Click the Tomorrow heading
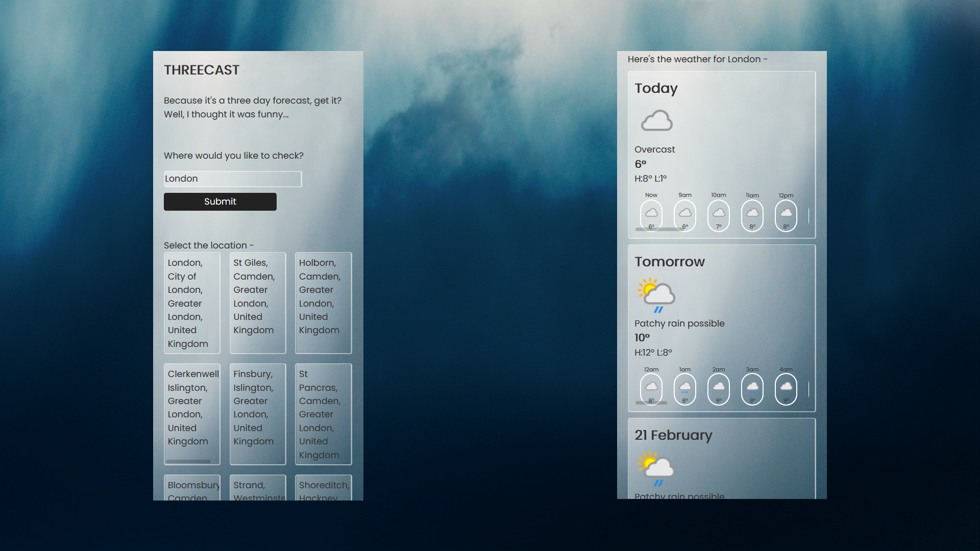Viewport: 980px width, 551px height. coord(670,262)
